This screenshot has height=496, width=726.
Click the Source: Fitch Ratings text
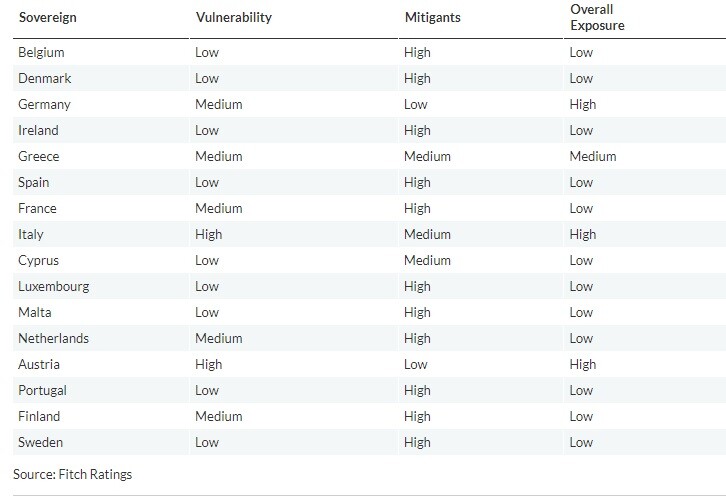coord(73,474)
